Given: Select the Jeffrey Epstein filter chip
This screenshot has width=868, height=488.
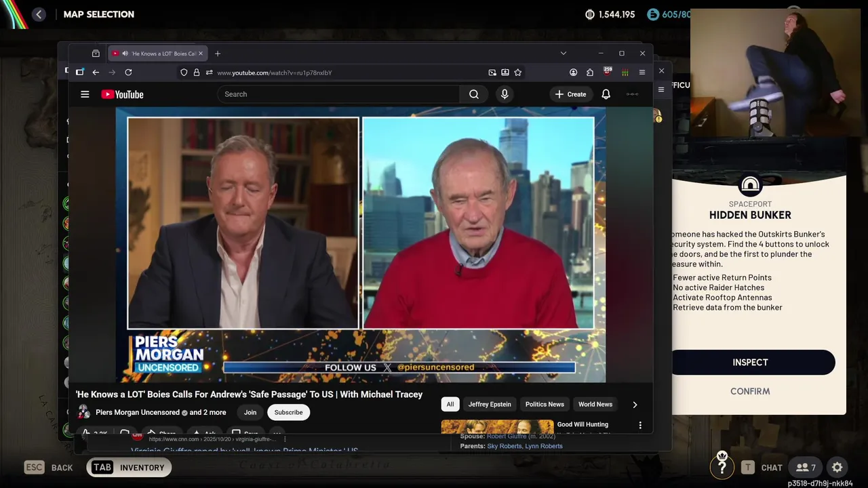Looking at the screenshot, I should point(490,404).
